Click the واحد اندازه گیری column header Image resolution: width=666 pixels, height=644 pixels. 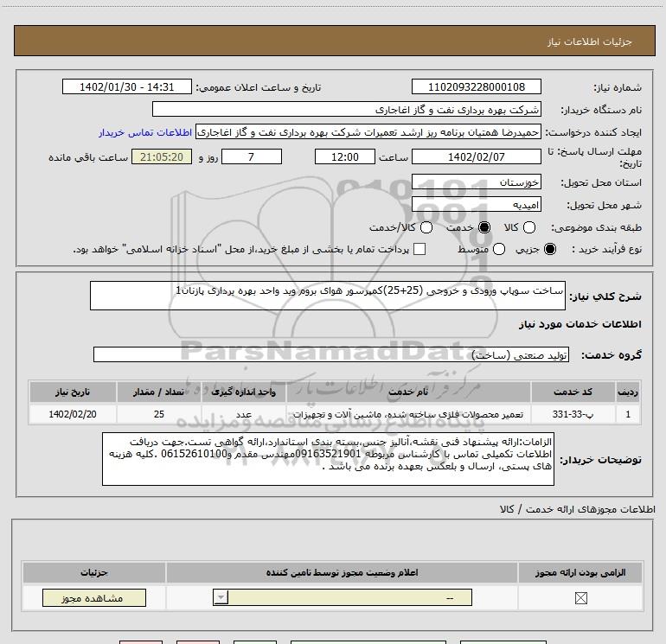click(244, 392)
